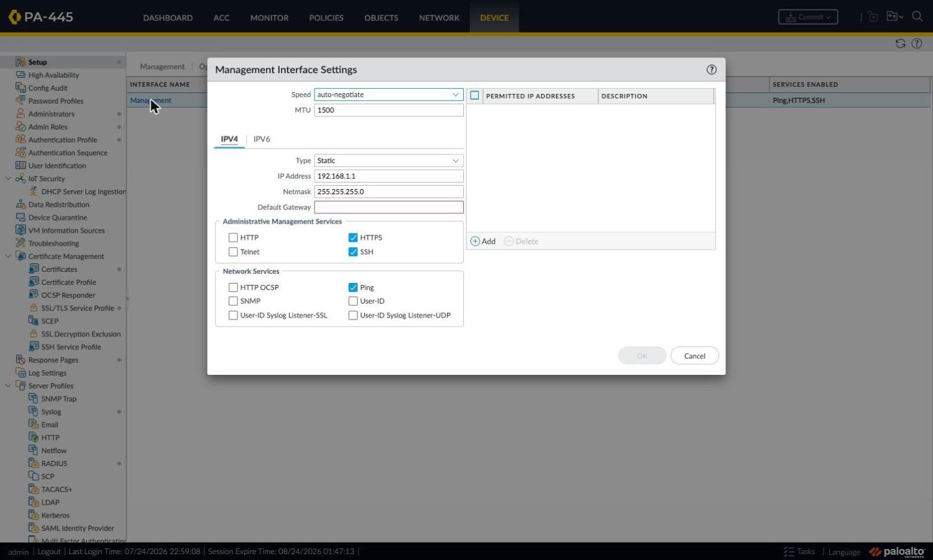Open the Language link in status bar
This screenshot has width=933, height=560.
coord(844,552)
